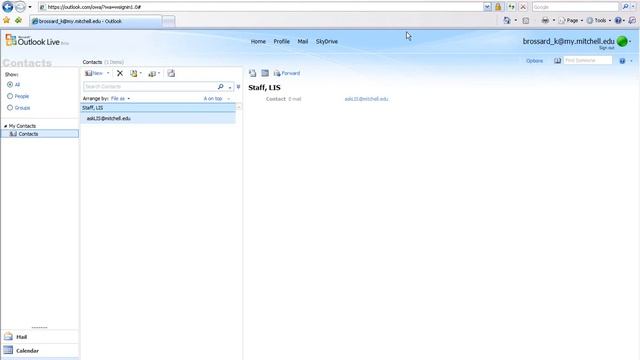
Task: Select the All radio button
Action: (x=10, y=84)
